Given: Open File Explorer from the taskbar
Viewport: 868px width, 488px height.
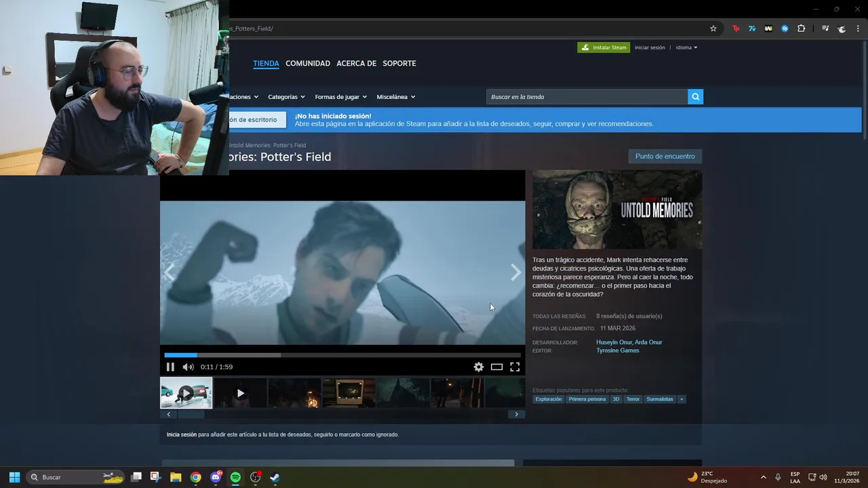Looking at the screenshot, I should [x=176, y=477].
